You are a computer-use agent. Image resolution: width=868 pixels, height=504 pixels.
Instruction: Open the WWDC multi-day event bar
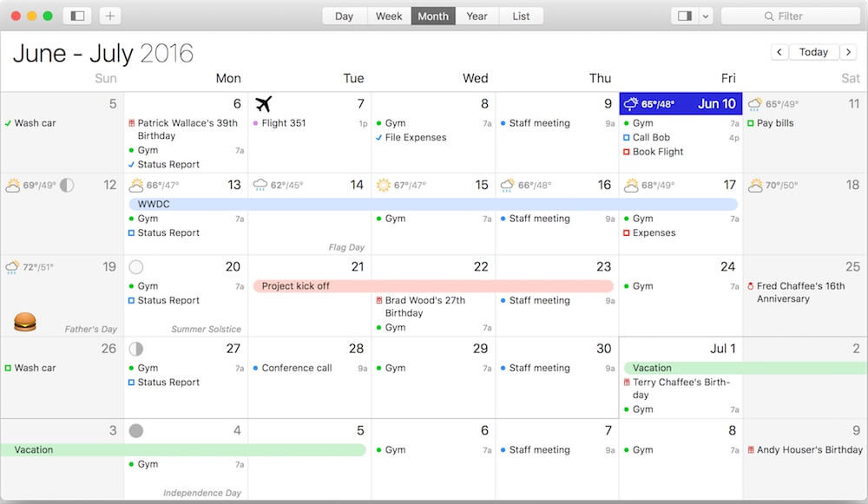coord(433,204)
